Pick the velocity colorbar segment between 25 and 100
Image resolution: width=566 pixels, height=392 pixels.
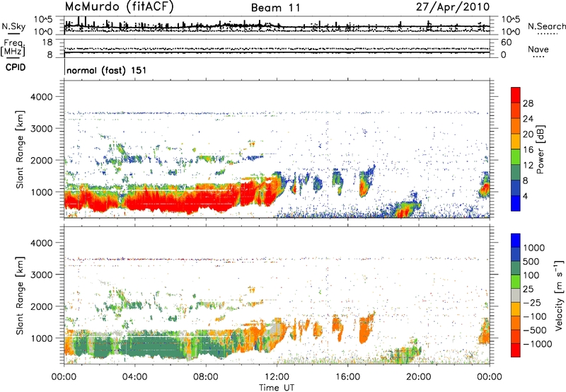point(516,282)
